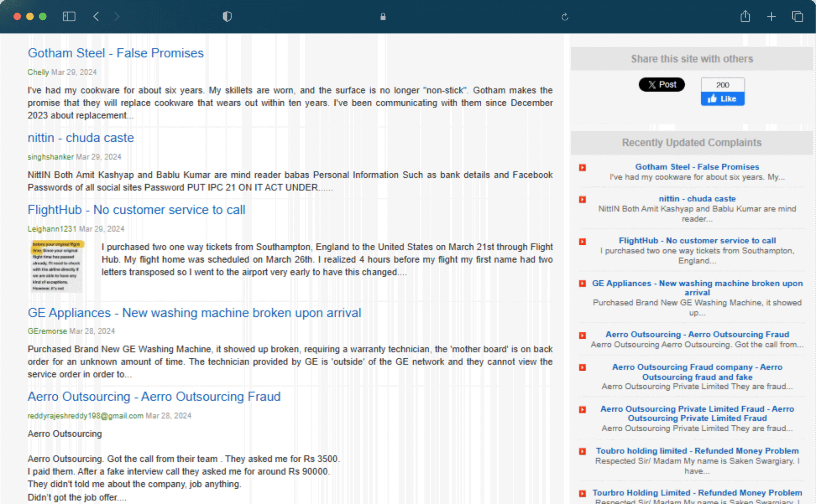816x504 pixels.
Task: Show the tab overview icon
Action: click(x=797, y=16)
